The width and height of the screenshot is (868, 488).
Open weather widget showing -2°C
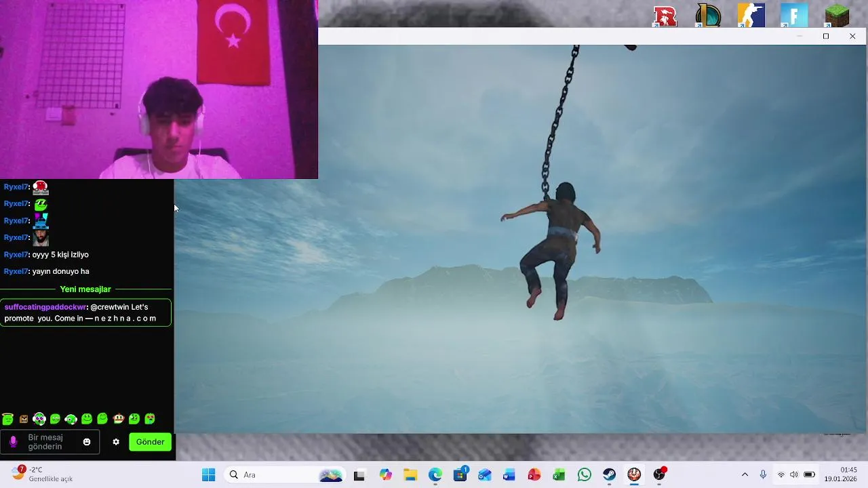42,474
